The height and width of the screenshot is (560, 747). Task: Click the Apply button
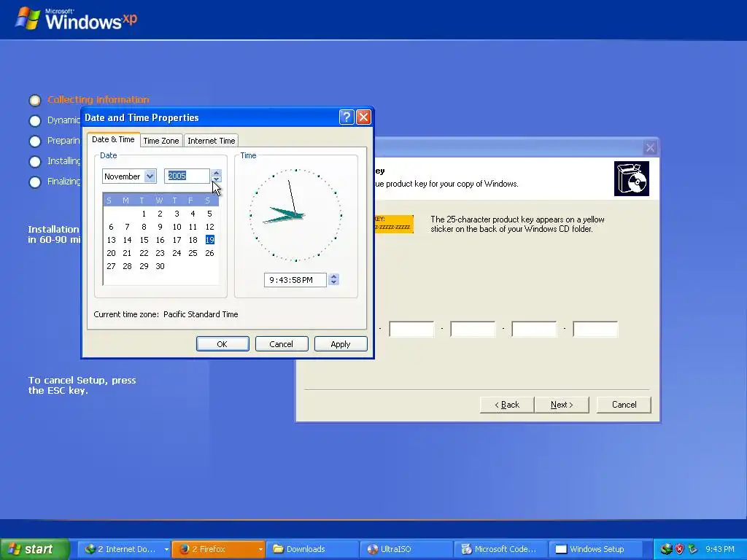341,344
